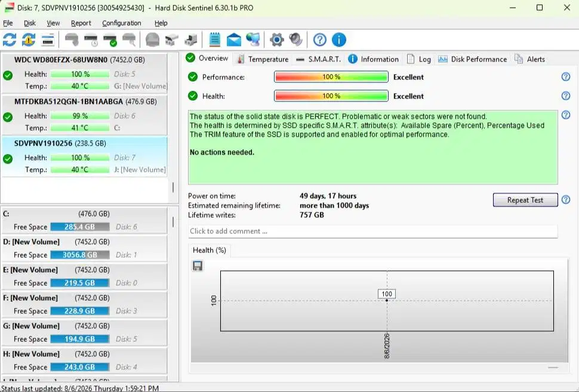Select the MTFDKBA512QGN-1BN1AABGA disk entry
The image size is (579, 392).
pyautogui.click(x=85, y=115)
